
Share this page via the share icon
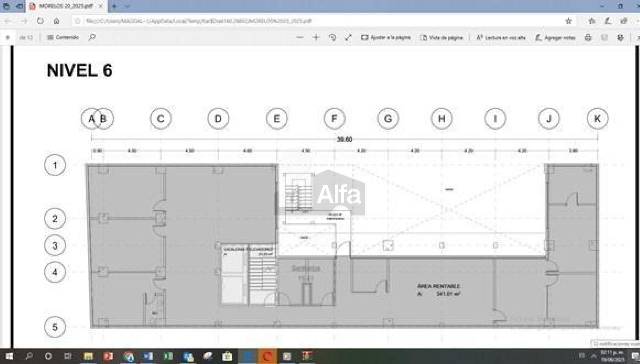tap(624, 21)
